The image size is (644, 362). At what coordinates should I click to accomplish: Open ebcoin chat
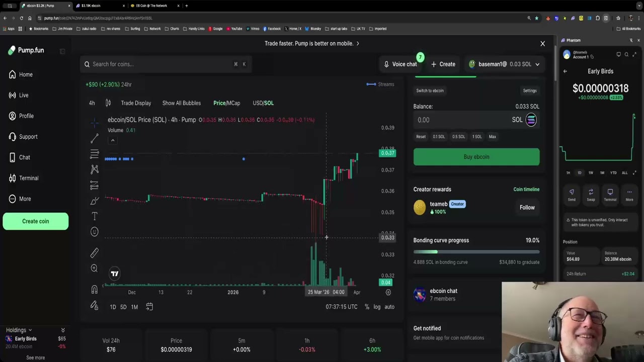point(443,291)
